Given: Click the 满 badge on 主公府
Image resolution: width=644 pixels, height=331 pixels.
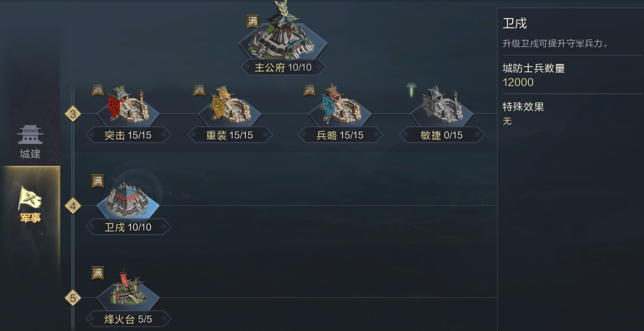Looking at the screenshot, I should click(253, 21).
